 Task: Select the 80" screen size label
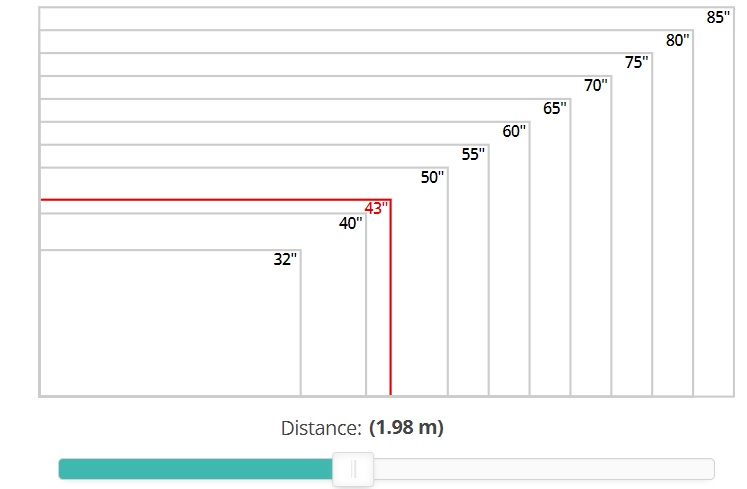(677, 41)
